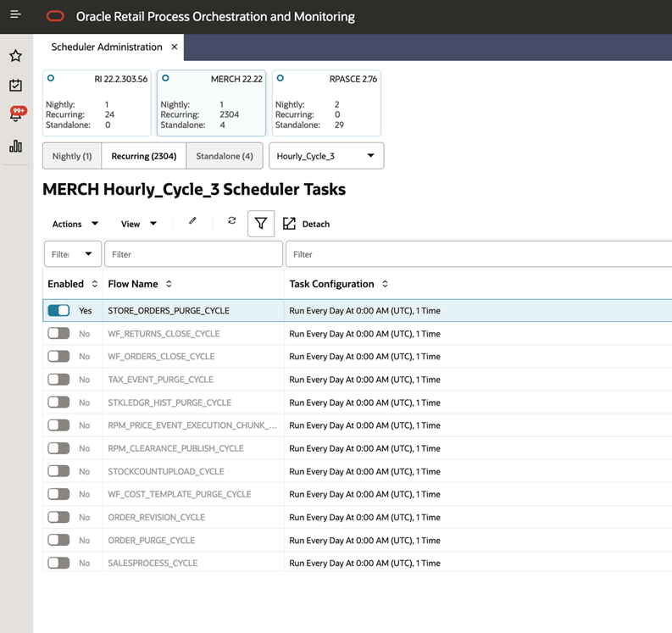This screenshot has height=633, width=672.
Task: Toggle the filter funnel button
Action: pyautogui.click(x=261, y=223)
